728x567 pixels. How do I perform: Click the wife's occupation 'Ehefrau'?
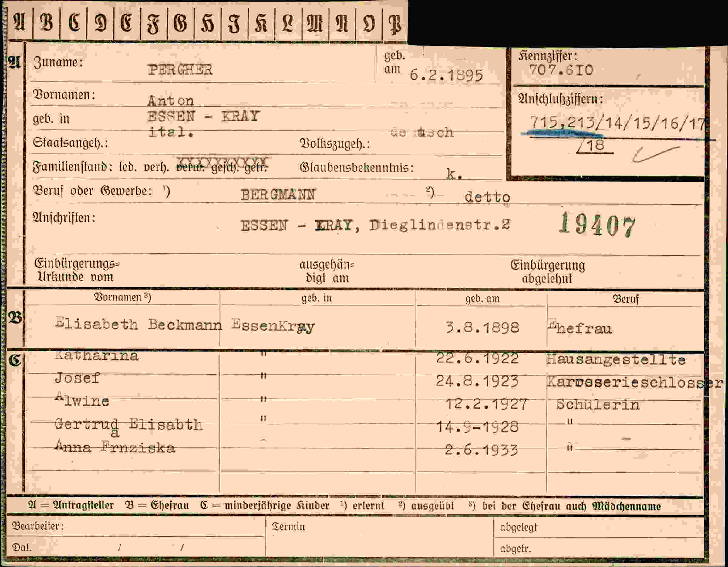click(580, 328)
